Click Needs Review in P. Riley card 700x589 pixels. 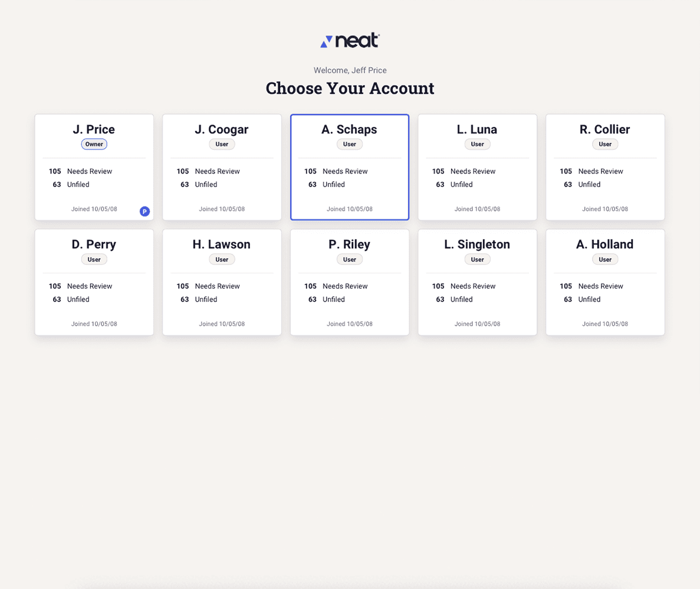(x=345, y=286)
